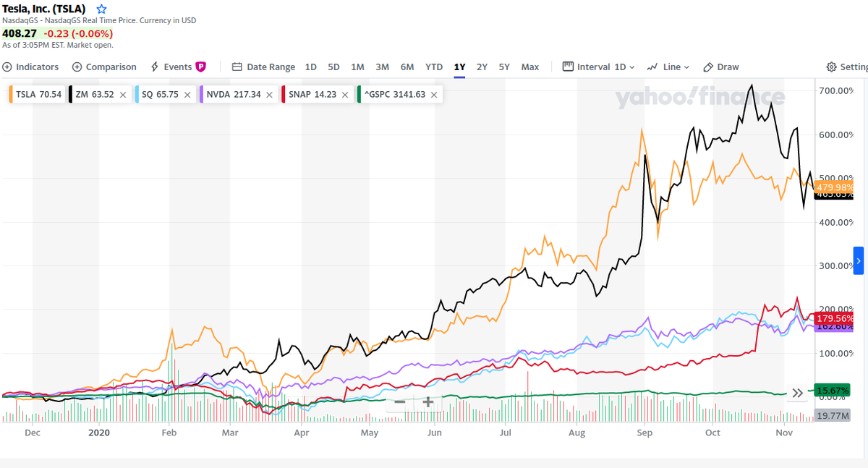Click the Comparison icon to add a ticker
The height and width of the screenshot is (468, 868).
click(77, 67)
